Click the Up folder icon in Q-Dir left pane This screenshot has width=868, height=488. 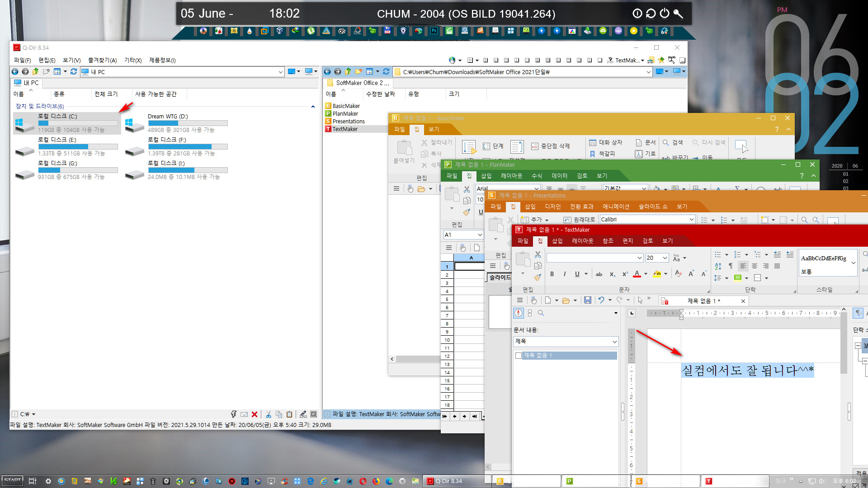pyautogui.click(x=35, y=71)
